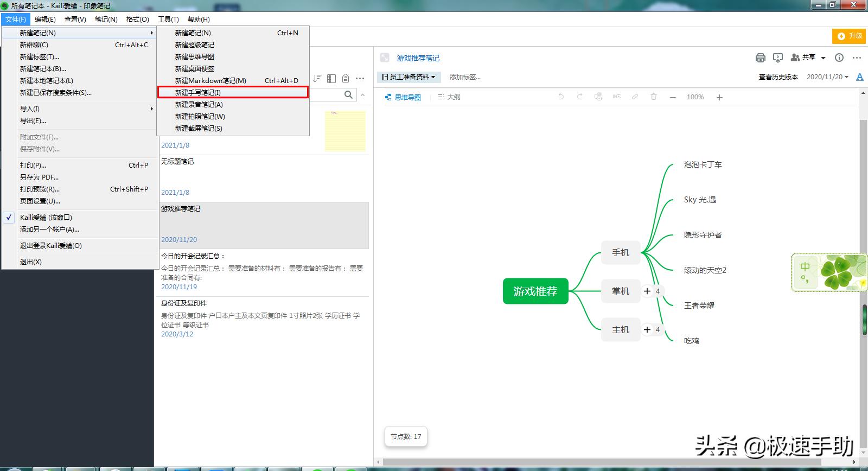Click the 升级 upgrade button
868x471 pixels.
tap(850, 36)
